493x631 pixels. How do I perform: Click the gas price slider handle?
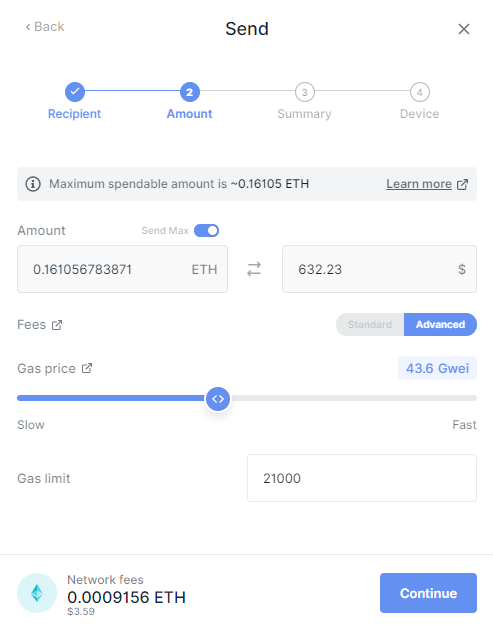(218, 399)
